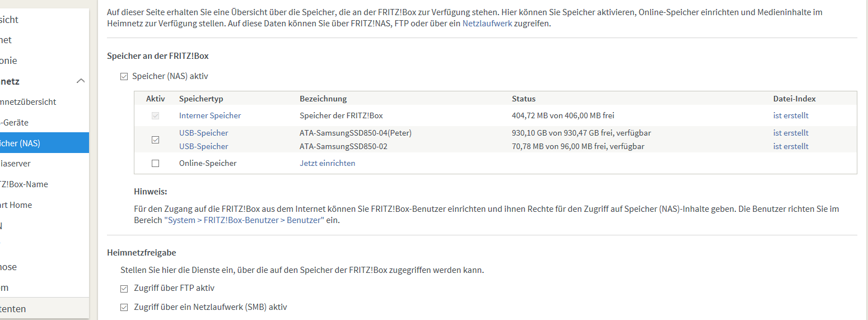This screenshot has width=868, height=320.
Task: Select the Speicher (NAS) sidebar item
Action: pyautogui.click(x=44, y=143)
